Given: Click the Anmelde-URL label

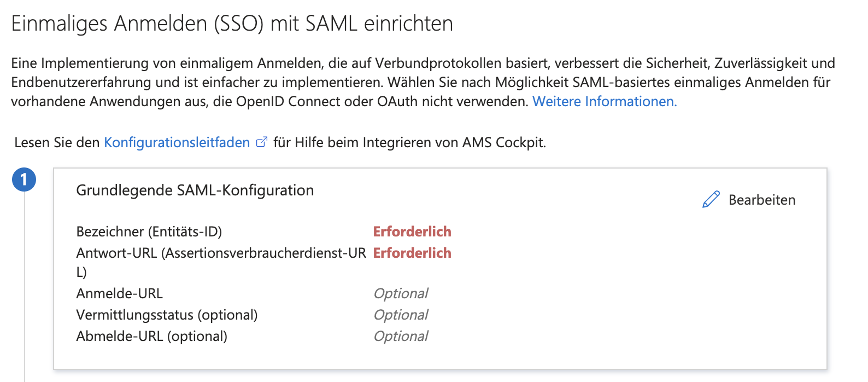Looking at the screenshot, I should (119, 293).
